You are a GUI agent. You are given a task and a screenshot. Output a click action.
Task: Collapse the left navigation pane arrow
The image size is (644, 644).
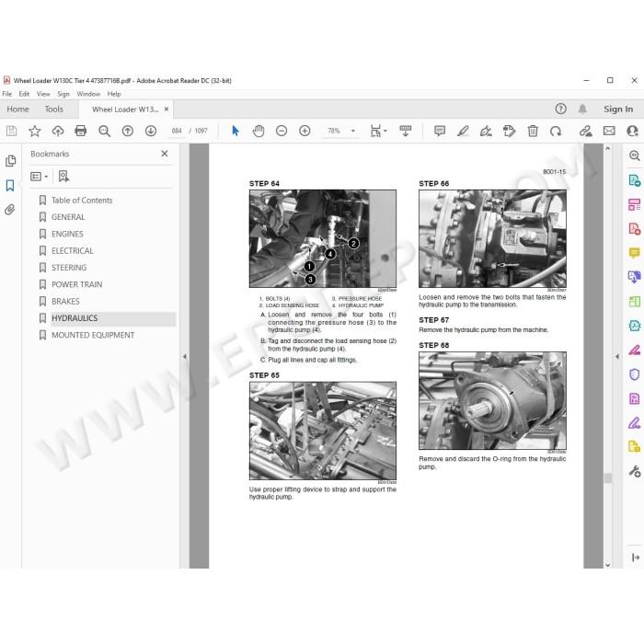pos(184,357)
